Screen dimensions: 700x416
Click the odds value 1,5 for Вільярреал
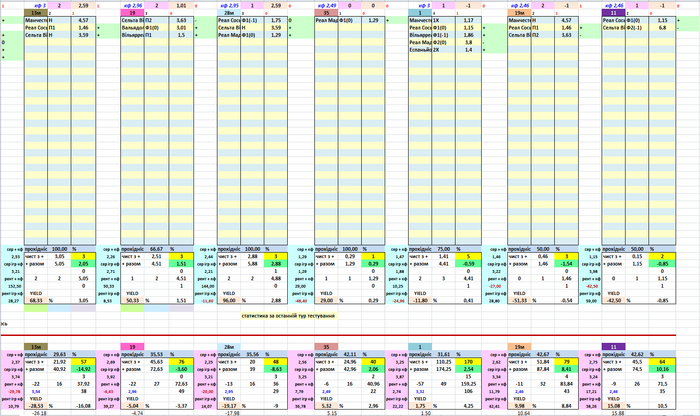point(181,35)
